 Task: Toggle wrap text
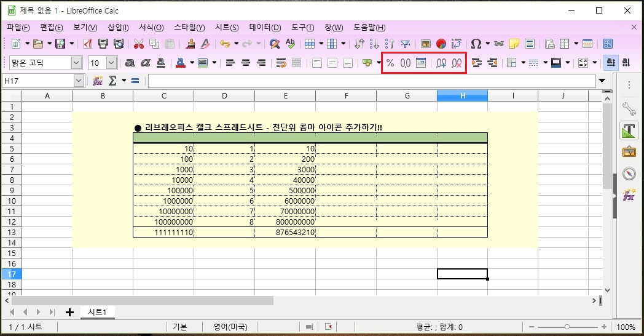[281, 63]
